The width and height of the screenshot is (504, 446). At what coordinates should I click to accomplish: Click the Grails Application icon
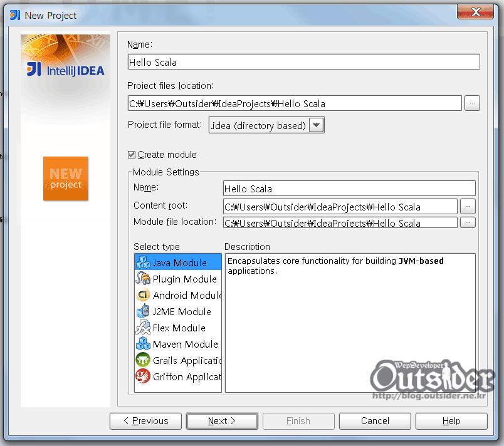tap(143, 360)
